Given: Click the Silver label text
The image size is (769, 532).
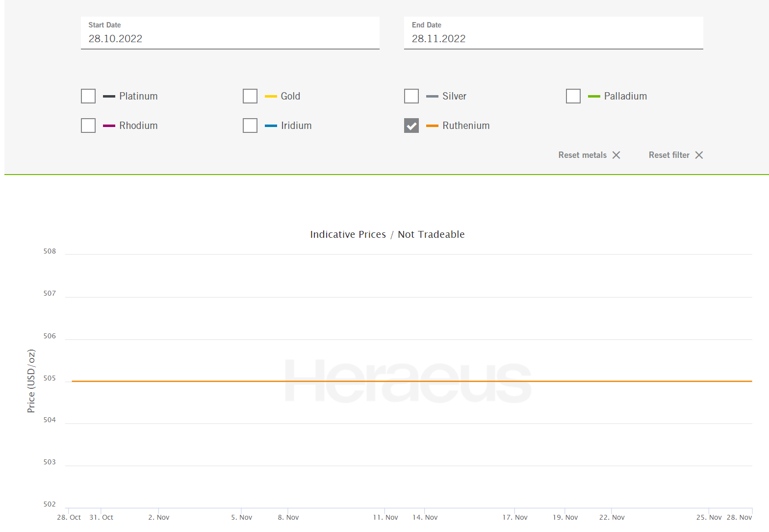Looking at the screenshot, I should (454, 96).
